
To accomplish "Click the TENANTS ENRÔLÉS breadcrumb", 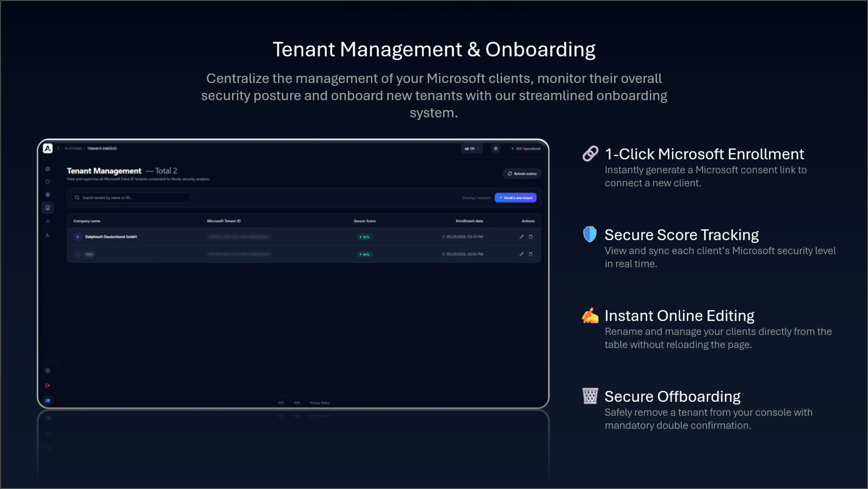I will 102,149.
